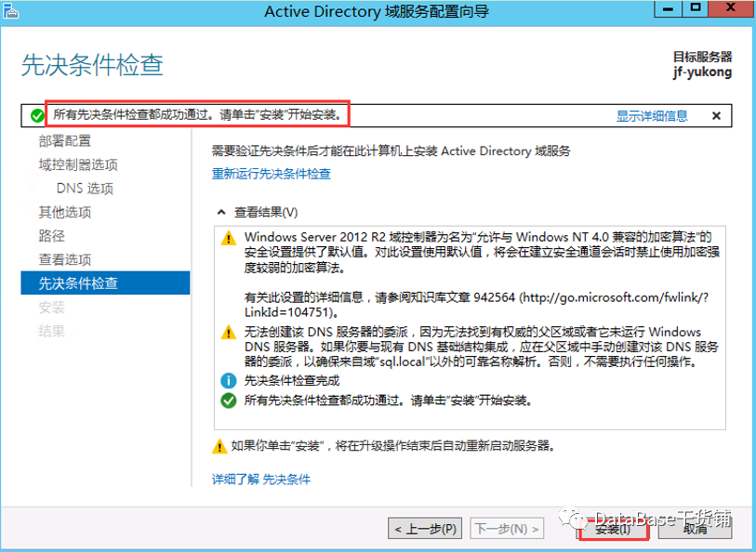Collapse the 查看结果(V) section
Screen dimensions: 756x552
pos(221,212)
